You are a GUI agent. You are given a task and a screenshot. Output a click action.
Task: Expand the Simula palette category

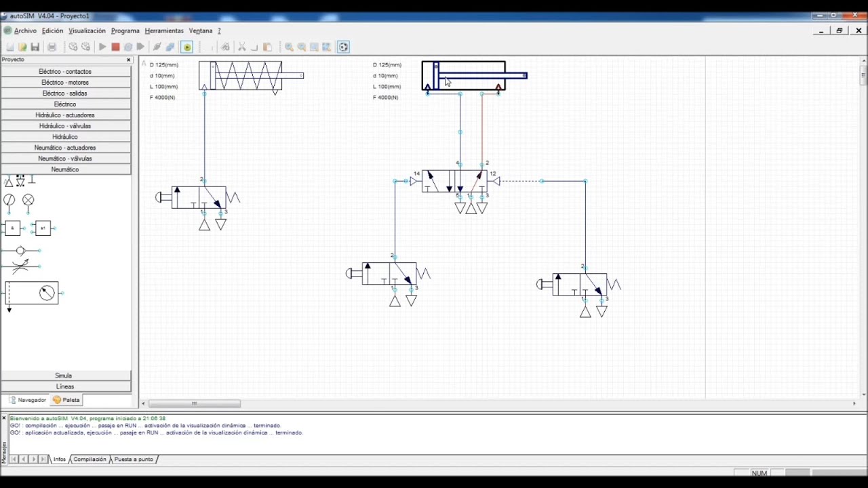(x=66, y=375)
